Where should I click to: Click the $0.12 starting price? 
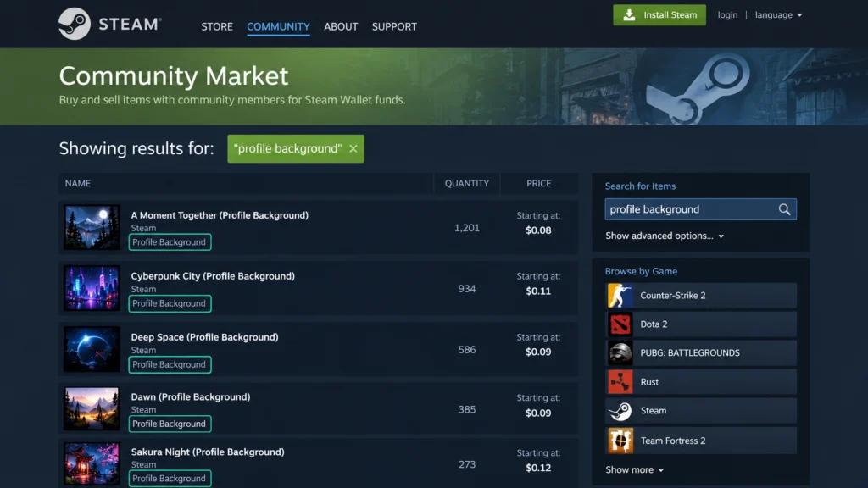point(538,468)
